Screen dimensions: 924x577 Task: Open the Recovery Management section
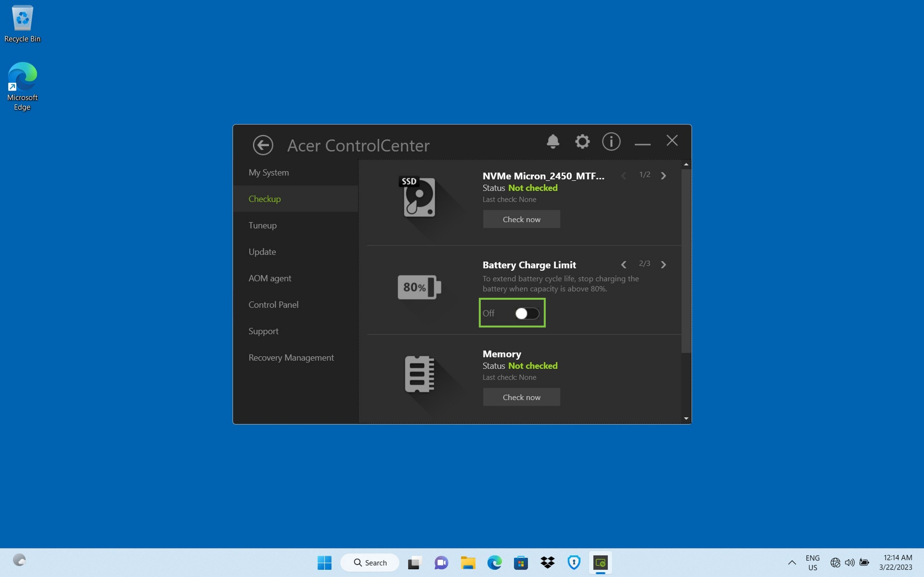(x=291, y=357)
